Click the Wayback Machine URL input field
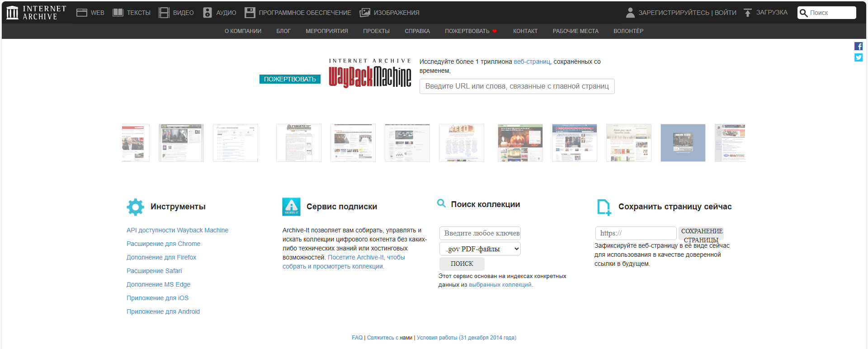The height and width of the screenshot is (349, 868). (x=517, y=86)
